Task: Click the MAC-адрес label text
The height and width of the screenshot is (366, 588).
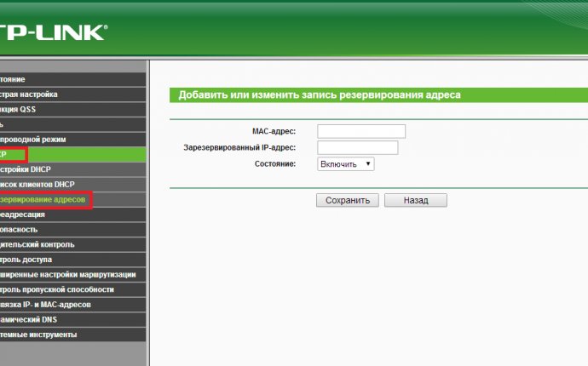Action: (x=274, y=131)
